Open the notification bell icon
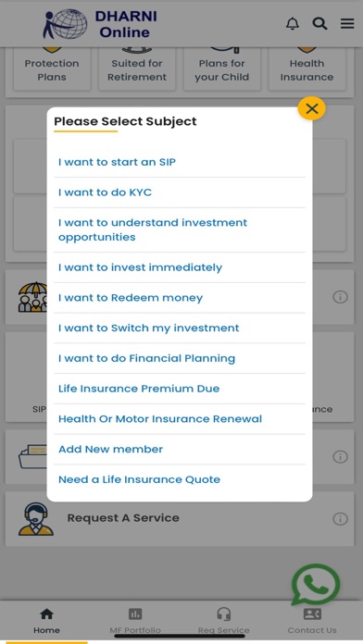The width and height of the screenshot is (363, 644). pyautogui.click(x=293, y=23)
